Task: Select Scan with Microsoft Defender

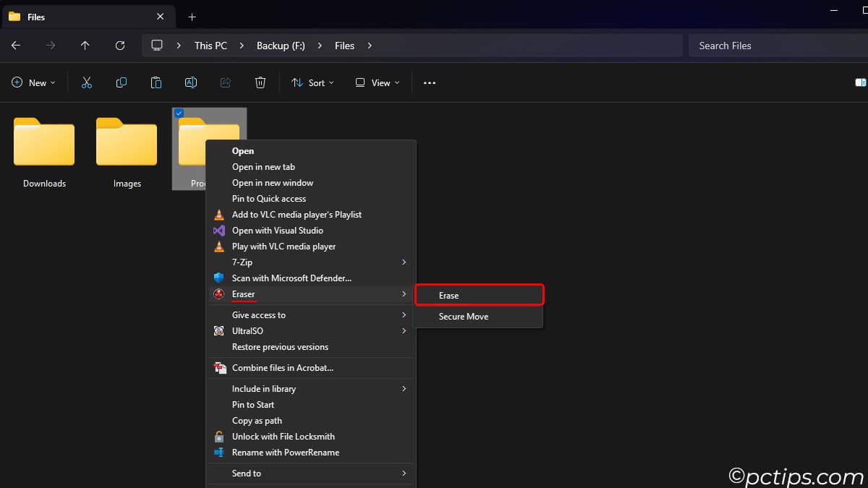Action: tap(292, 278)
